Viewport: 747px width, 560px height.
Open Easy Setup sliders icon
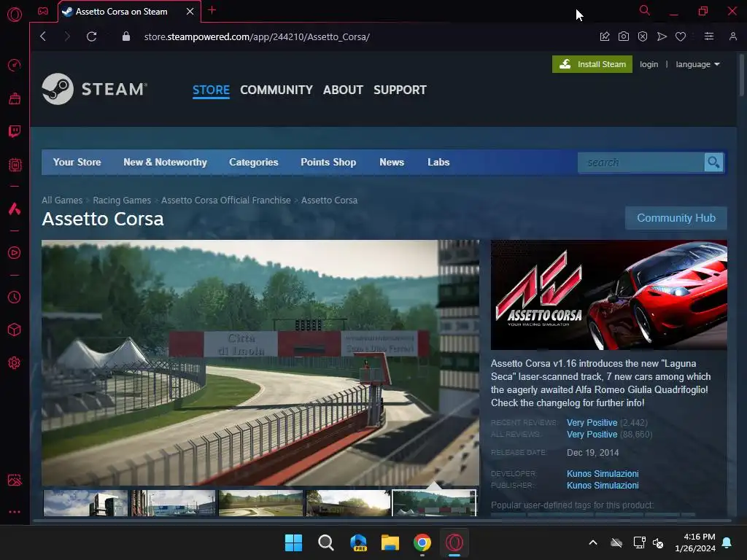(x=709, y=36)
